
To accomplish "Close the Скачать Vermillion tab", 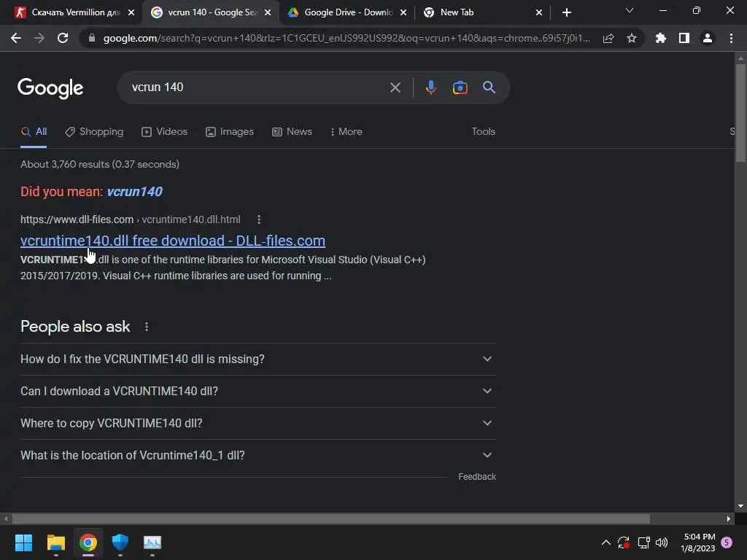I will [131, 13].
